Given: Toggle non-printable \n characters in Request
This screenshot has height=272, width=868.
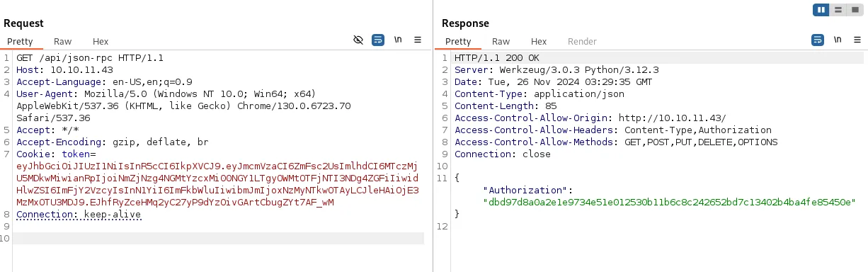Looking at the screenshot, I should pos(398,40).
